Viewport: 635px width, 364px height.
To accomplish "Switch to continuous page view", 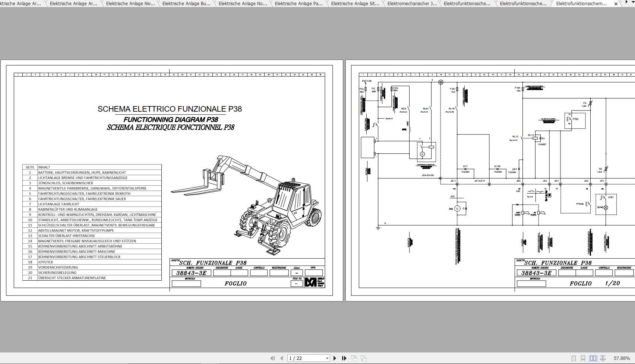I will tap(583, 358).
